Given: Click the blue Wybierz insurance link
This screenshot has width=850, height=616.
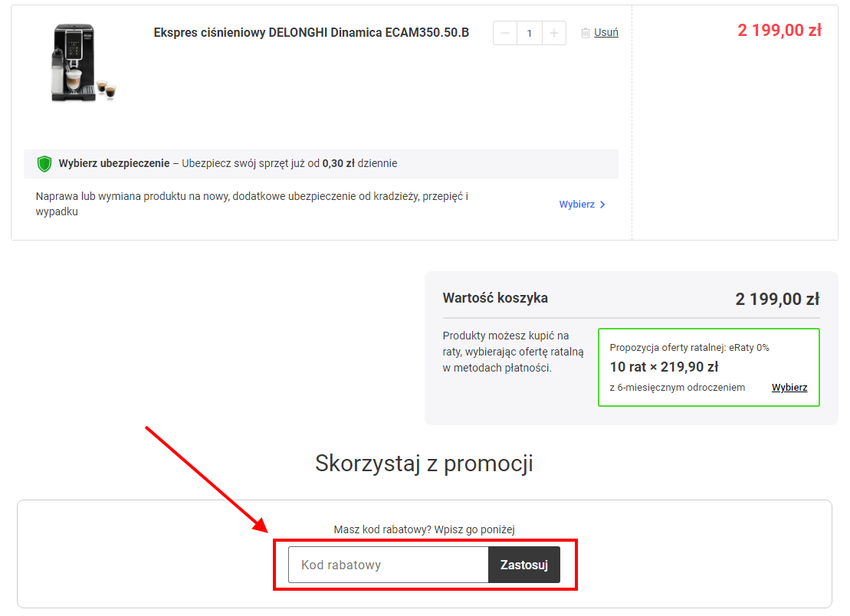Looking at the screenshot, I should 577,205.
